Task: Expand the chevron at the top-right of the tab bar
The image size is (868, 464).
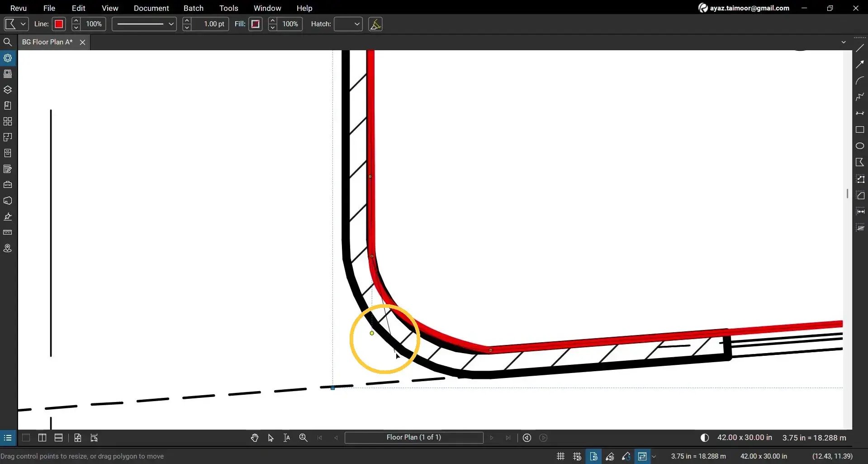Action: [x=843, y=42]
